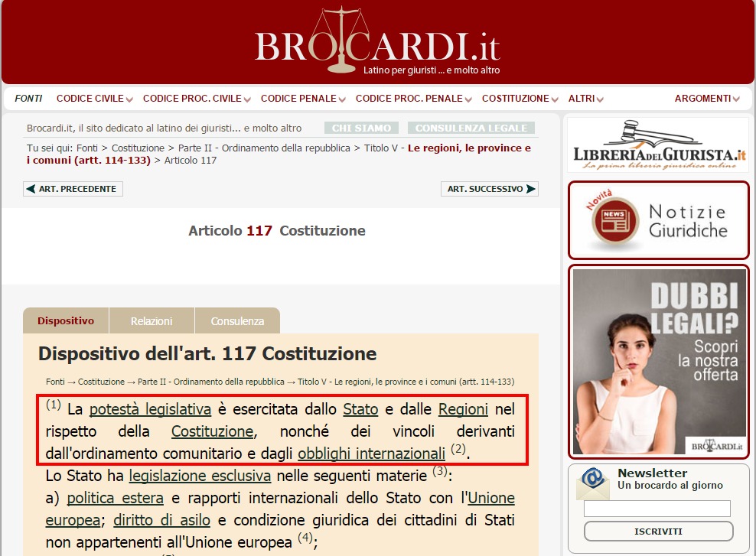Click the Articolo 117 Costituzione heading
This screenshot has height=556, width=756.
tap(277, 231)
